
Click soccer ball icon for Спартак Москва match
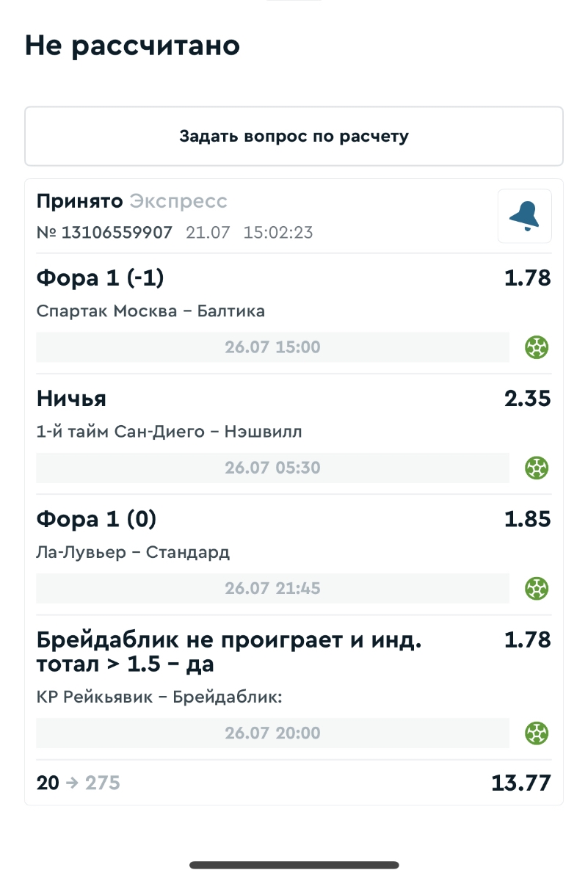pyautogui.click(x=537, y=347)
